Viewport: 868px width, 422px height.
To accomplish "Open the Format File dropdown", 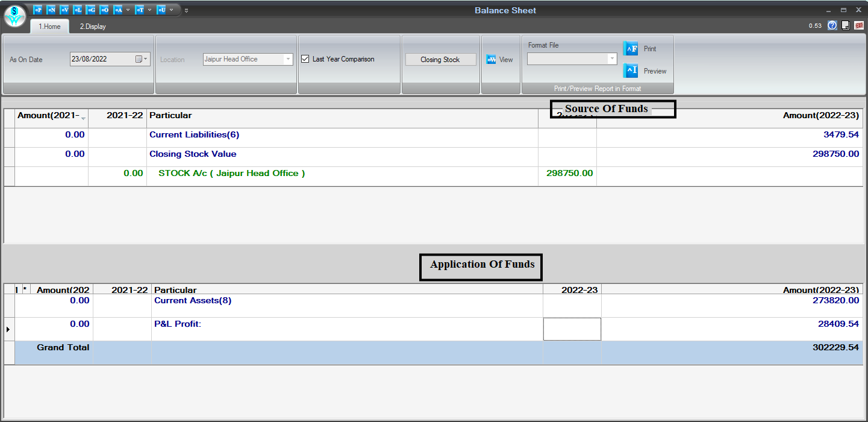I will [612, 59].
